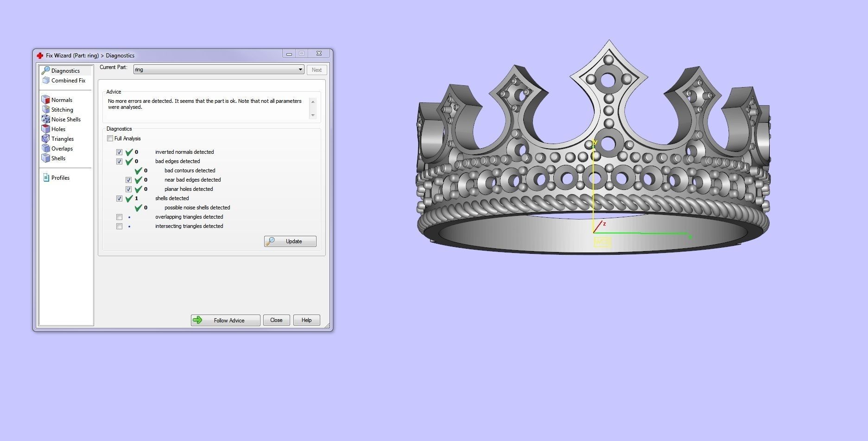Viewport: 868px width, 441px height.
Task: Toggle near bad edges detected checkbox
Action: 128,180
